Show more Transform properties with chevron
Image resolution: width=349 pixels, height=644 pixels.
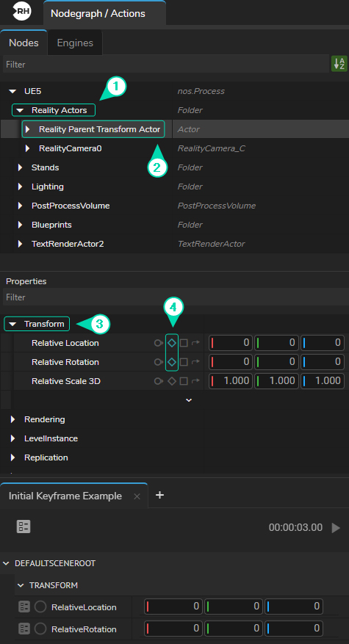tap(189, 400)
